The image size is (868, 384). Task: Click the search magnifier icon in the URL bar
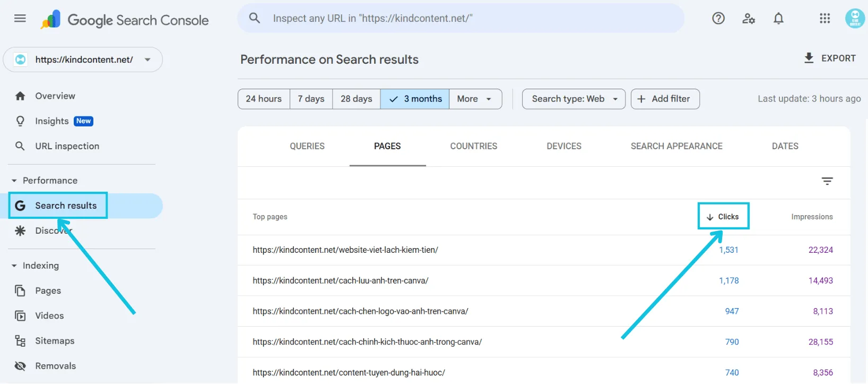[255, 18]
